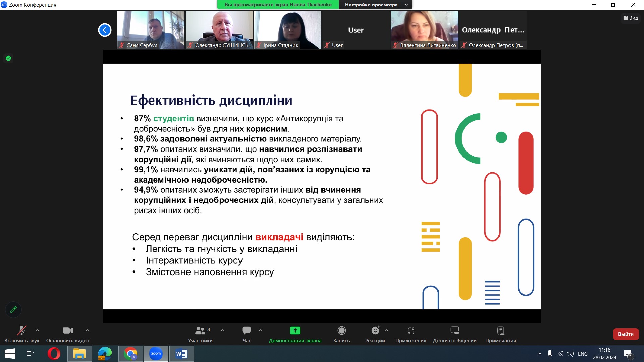Start recording with Запись button
Screen dimensions: 644x362
click(x=341, y=331)
